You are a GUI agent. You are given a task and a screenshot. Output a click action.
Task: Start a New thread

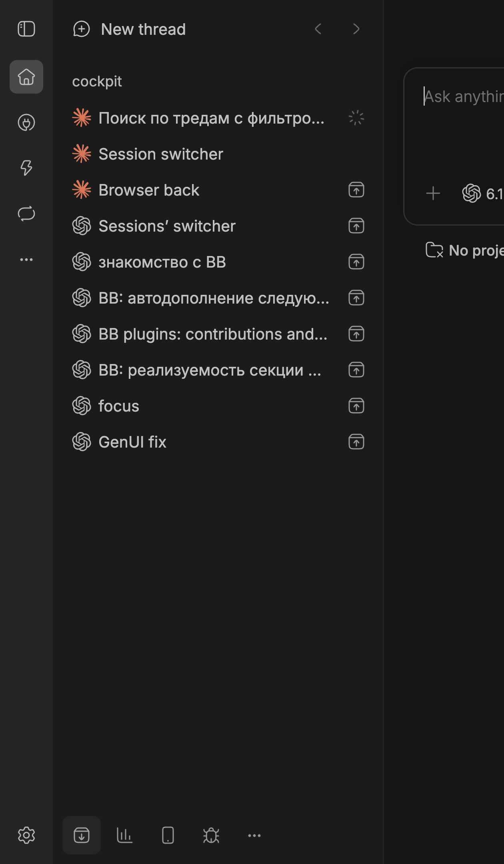pos(129,29)
